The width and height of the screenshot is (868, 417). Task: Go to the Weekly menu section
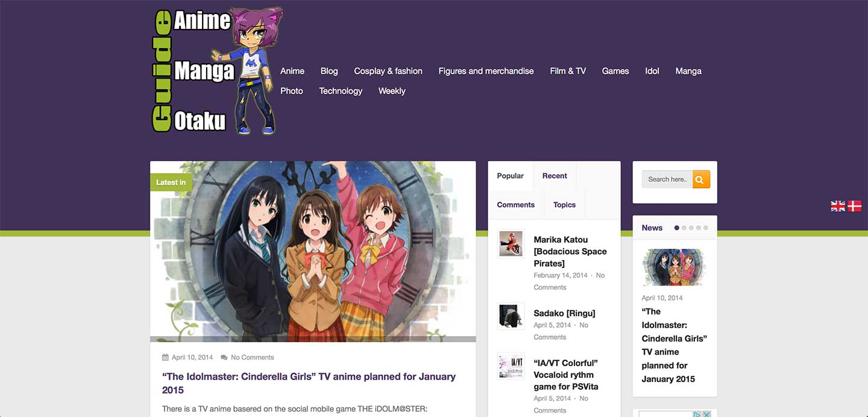tap(392, 91)
